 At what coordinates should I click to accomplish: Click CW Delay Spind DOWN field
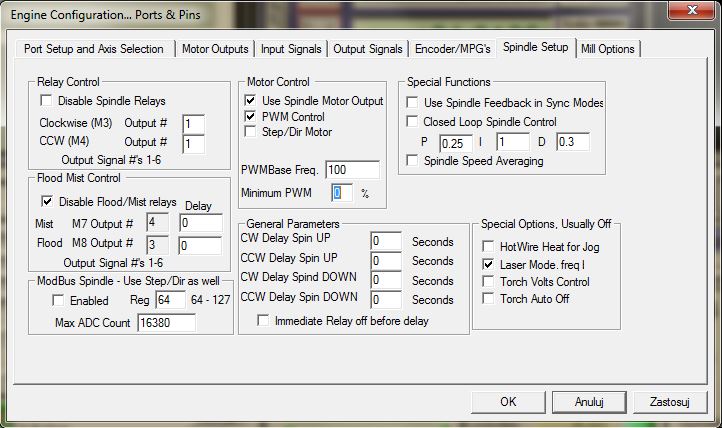[x=386, y=280]
